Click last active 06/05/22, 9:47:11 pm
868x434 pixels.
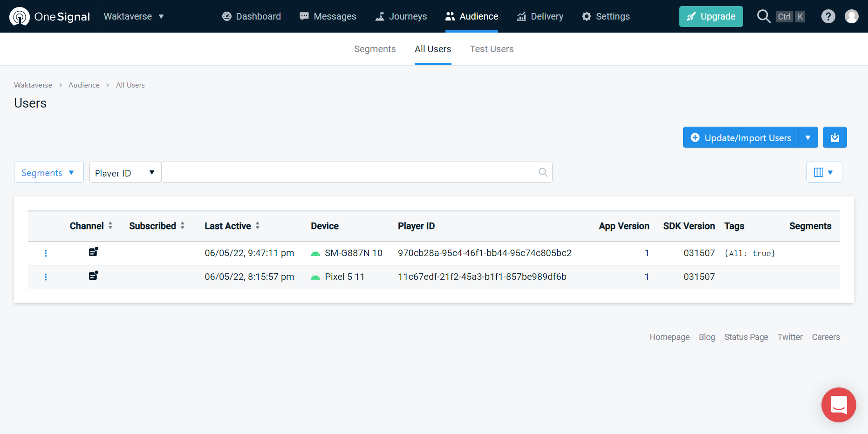249,253
